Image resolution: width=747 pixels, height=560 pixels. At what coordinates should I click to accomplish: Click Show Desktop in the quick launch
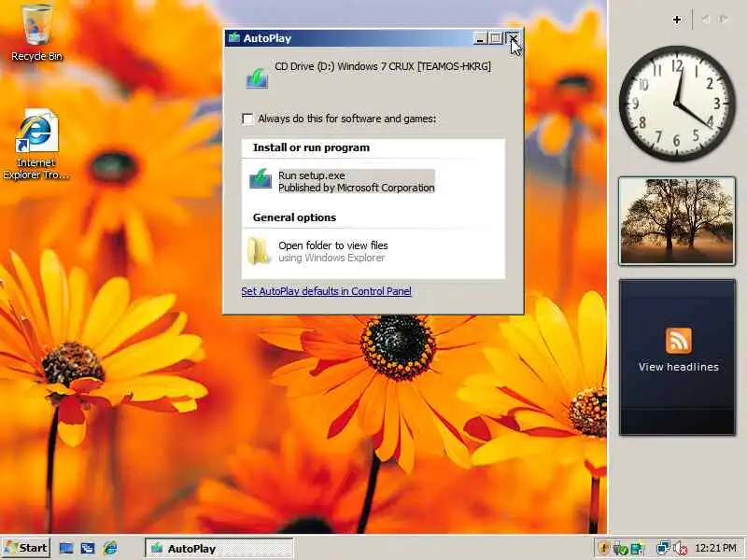66,548
